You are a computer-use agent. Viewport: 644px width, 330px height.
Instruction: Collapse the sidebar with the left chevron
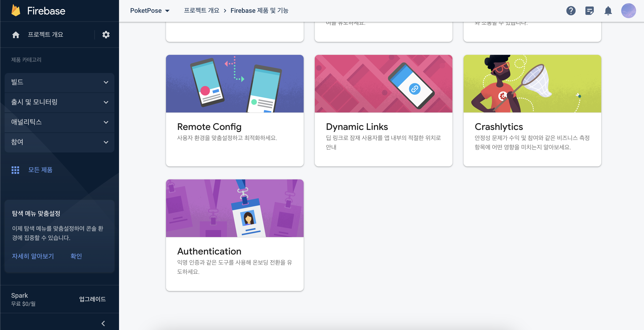103,323
